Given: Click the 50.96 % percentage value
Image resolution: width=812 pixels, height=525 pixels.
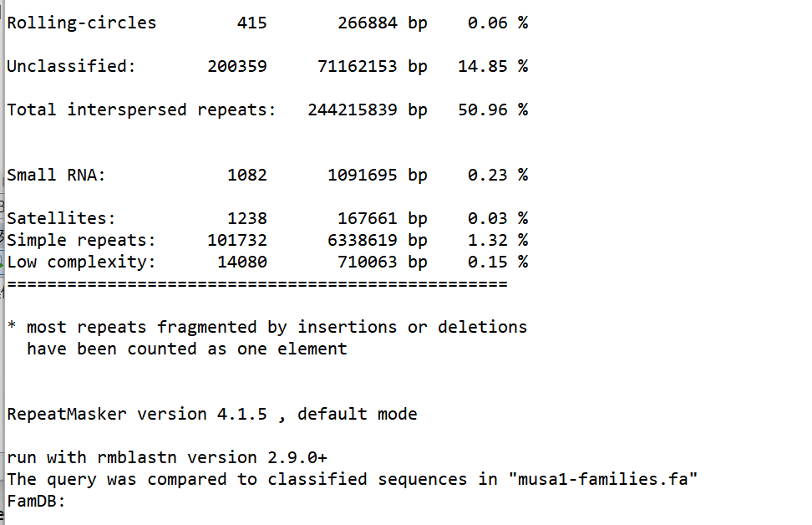Looking at the screenshot, I should [x=493, y=110].
